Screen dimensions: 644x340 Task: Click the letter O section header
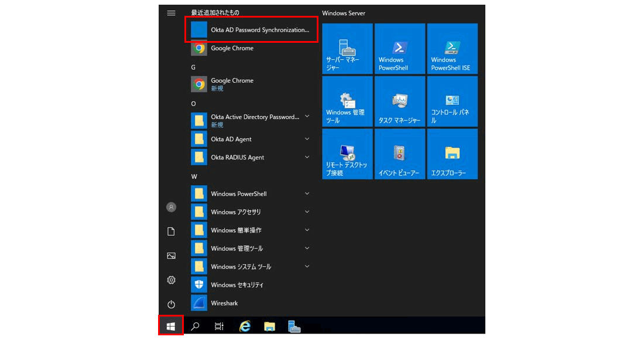pos(193,104)
